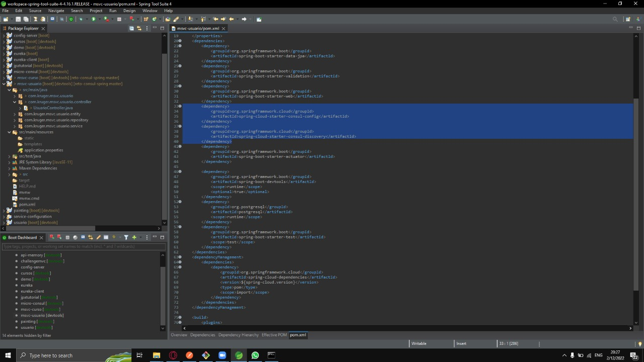The image size is (644, 362).
Task: Open launch configuration with the pencil icon
Action: pos(98,237)
